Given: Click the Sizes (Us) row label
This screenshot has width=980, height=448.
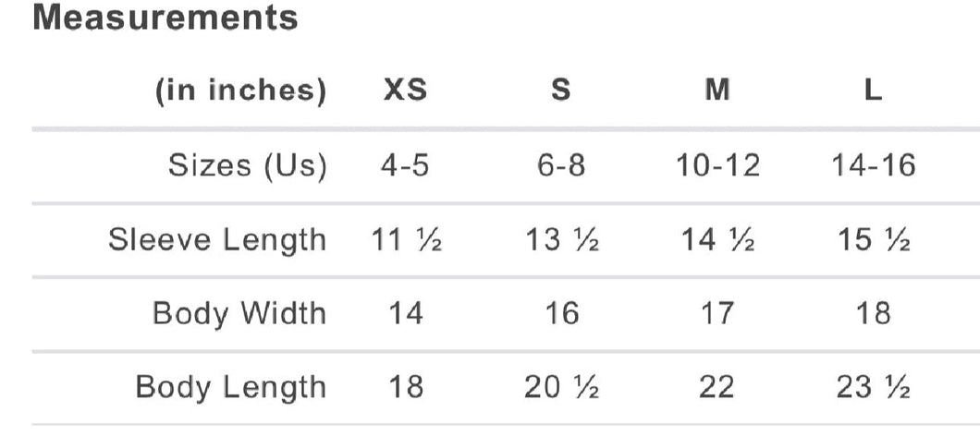Looking at the screenshot, I should coord(247,165).
